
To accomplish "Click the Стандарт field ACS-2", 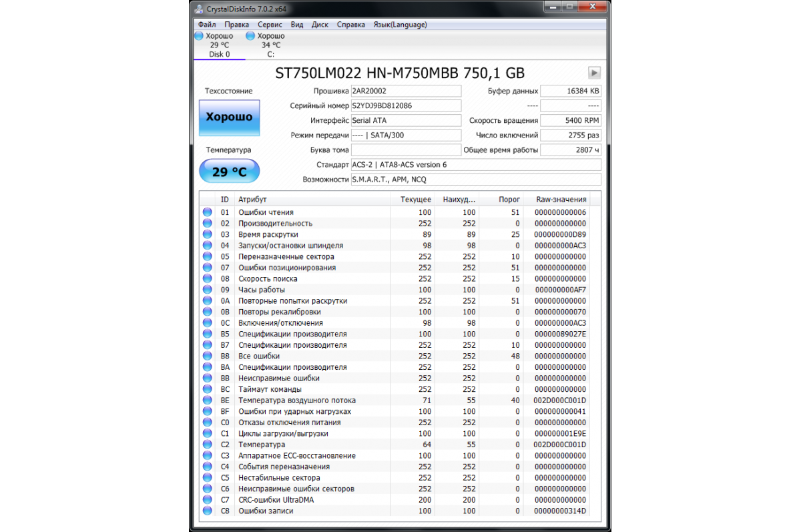I will pyautogui.click(x=476, y=164).
